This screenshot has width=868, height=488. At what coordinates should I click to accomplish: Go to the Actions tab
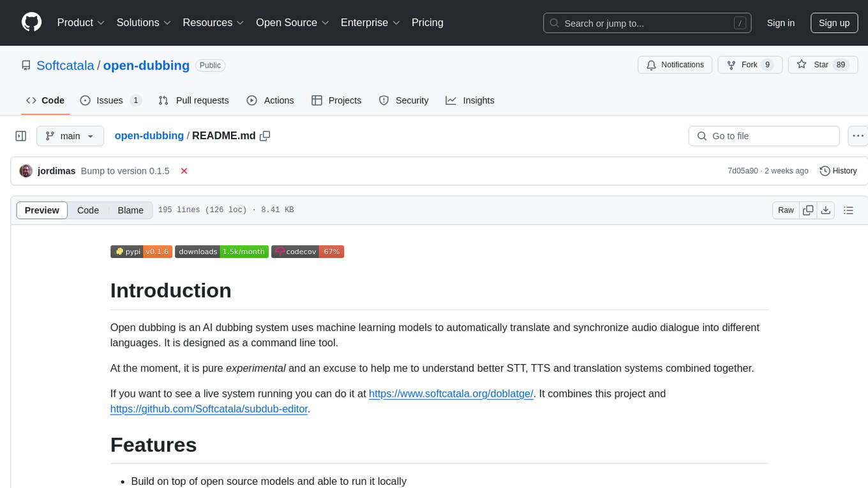270,100
